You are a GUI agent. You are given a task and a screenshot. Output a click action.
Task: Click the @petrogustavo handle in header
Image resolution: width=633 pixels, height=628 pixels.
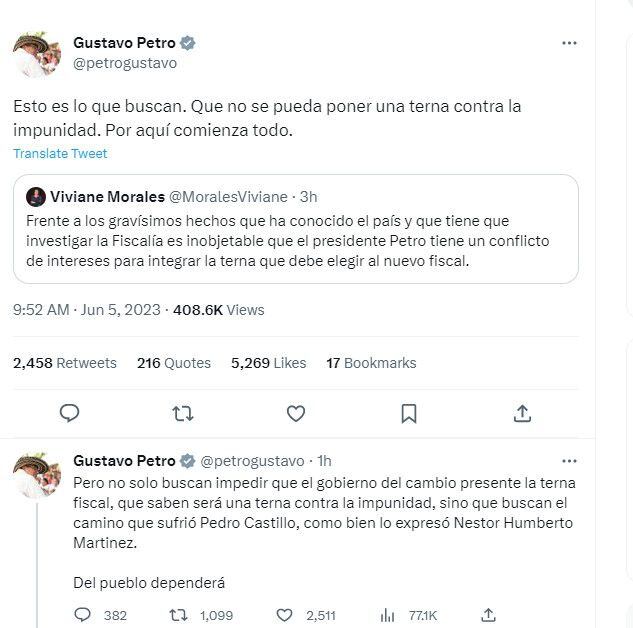point(125,63)
